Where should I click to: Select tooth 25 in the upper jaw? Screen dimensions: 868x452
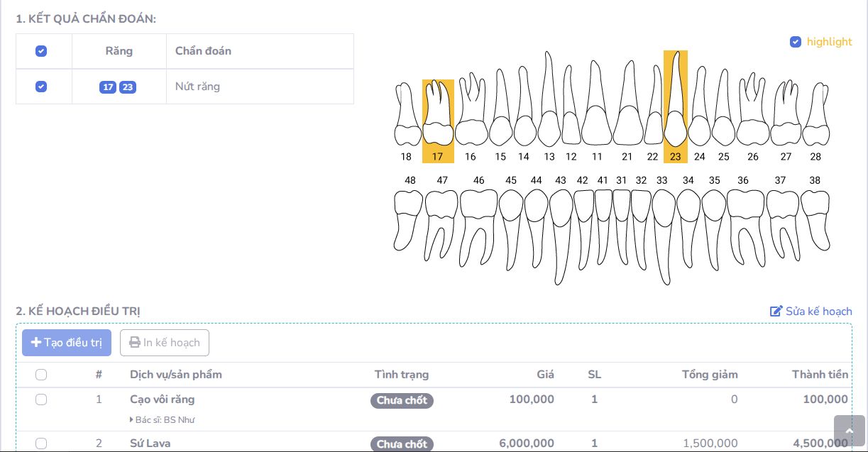point(723,114)
